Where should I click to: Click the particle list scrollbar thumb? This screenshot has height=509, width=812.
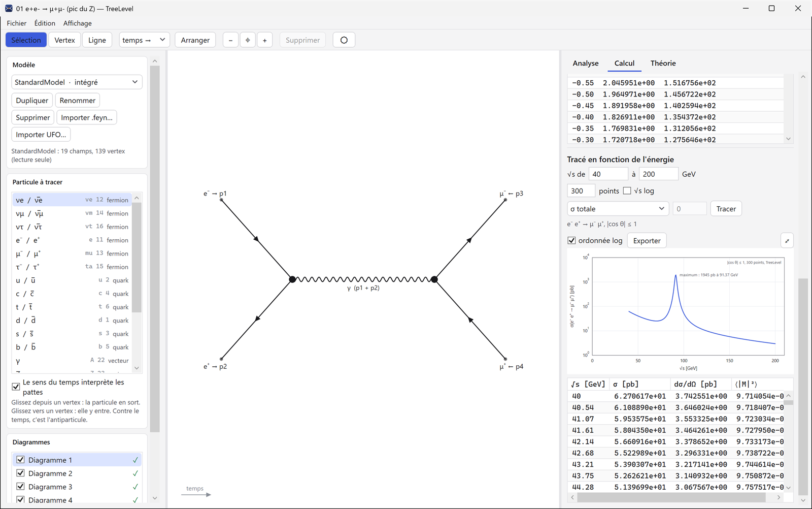pos(137,257)
